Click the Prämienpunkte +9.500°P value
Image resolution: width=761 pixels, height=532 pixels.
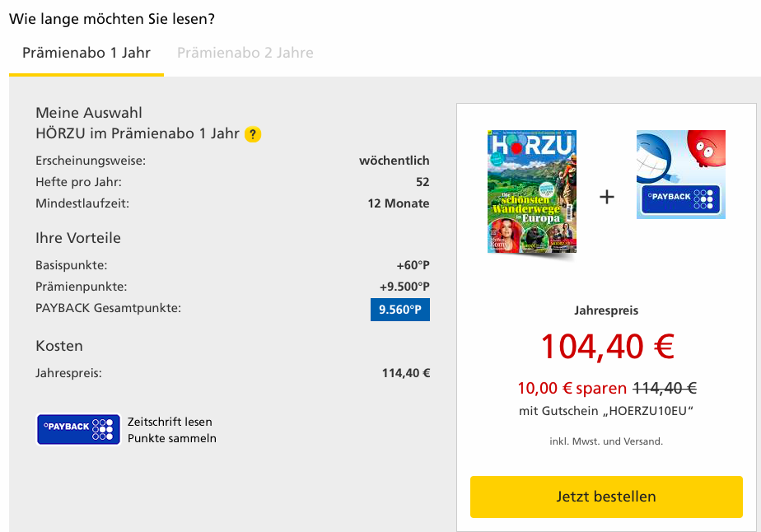[x=404, y=287]
